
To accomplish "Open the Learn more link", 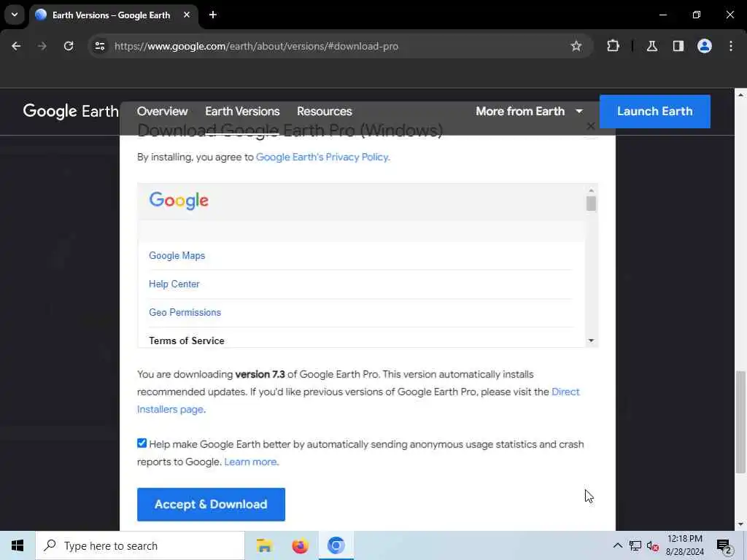I will (250, 462).
